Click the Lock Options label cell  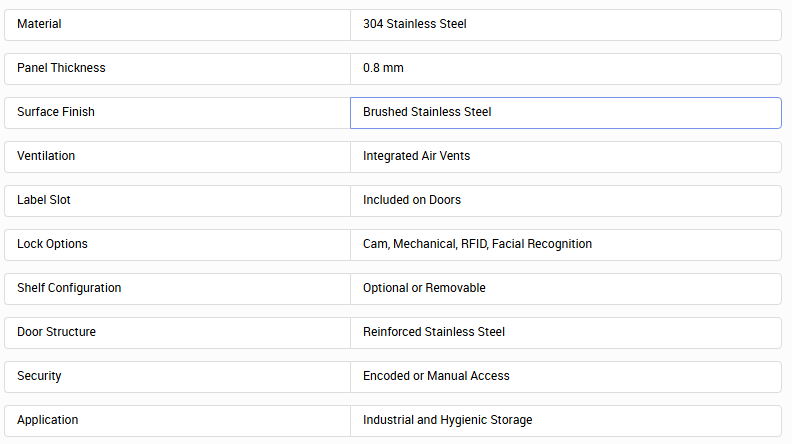[177, 244]
